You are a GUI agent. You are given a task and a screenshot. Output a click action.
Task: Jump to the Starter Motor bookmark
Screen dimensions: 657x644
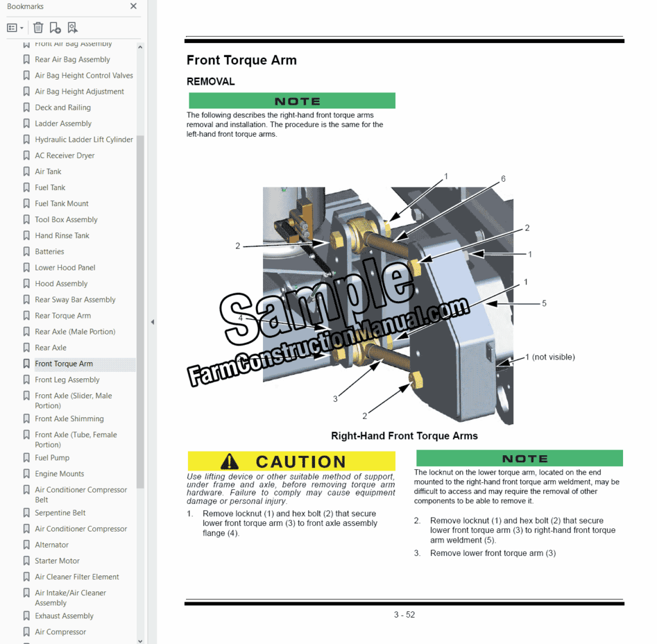click(57, 561)
